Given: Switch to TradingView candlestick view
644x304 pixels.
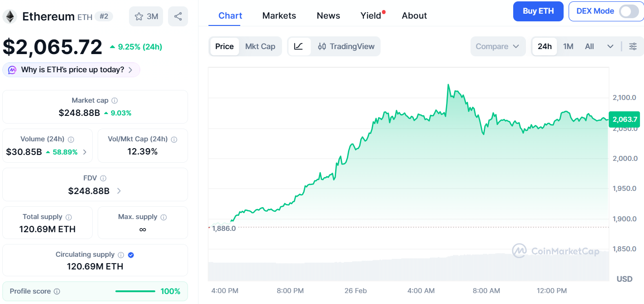Looking at the screenshot, I should point(347,46).
